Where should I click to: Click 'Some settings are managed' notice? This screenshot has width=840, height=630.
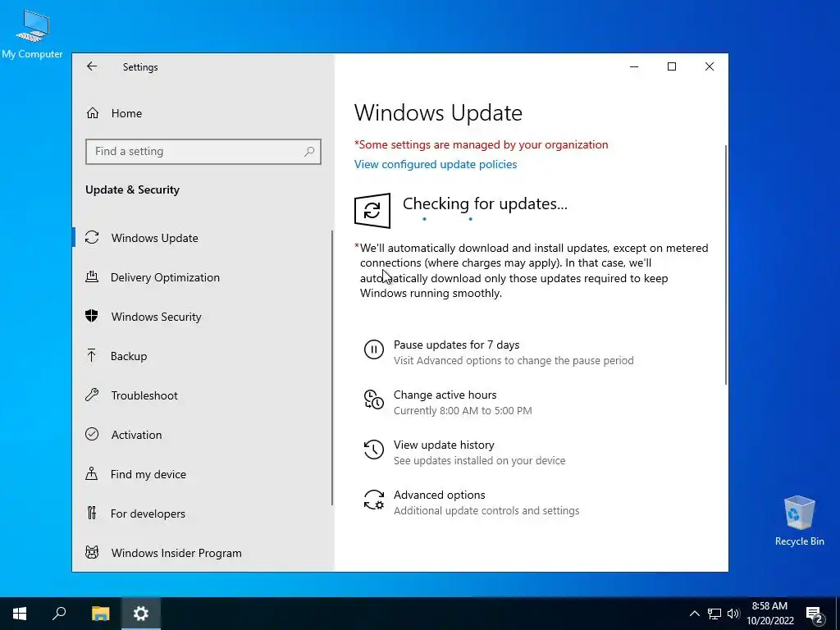[481, 144]
